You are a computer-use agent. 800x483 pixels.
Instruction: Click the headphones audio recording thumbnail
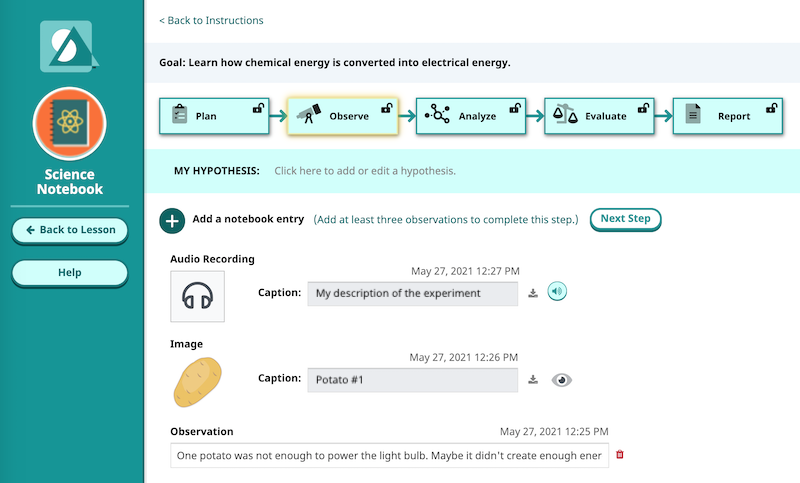198,295
